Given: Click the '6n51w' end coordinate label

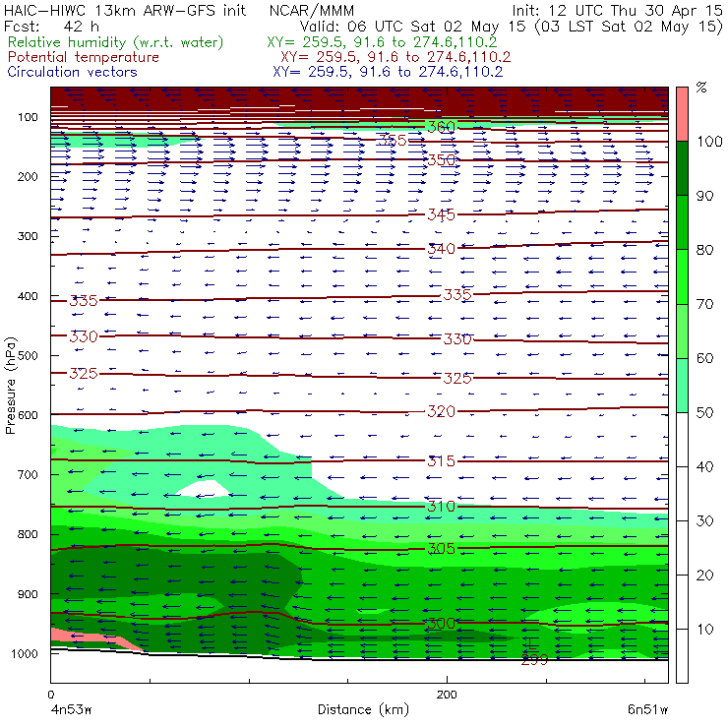Looking at the screenshot, I should [648, 710].
